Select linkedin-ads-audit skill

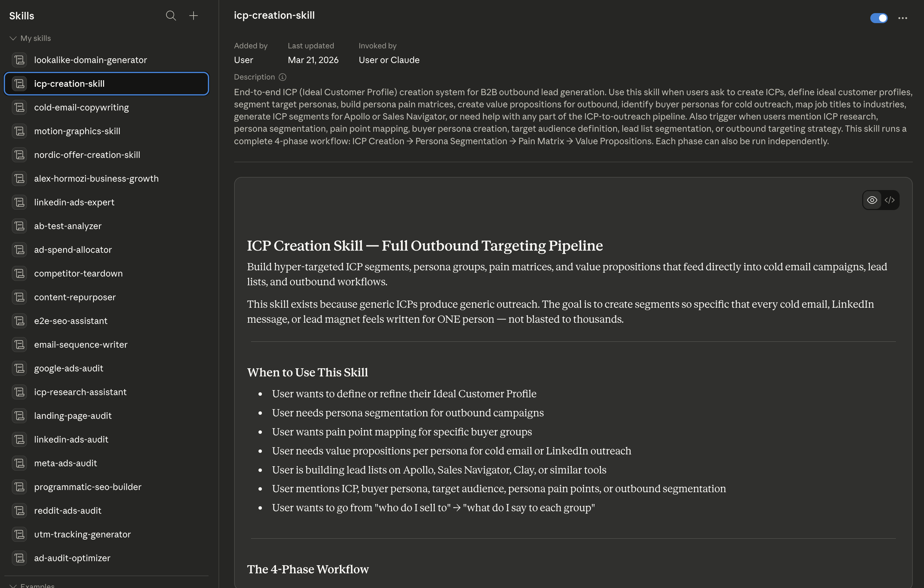click(106, 439)
